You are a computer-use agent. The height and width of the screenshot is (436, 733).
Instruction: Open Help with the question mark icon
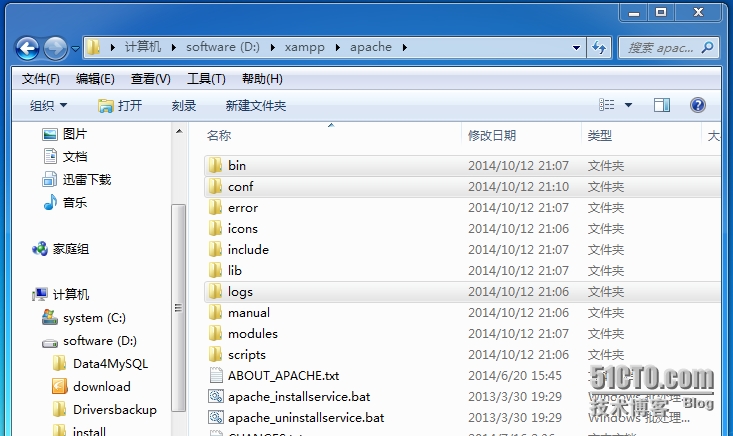697,105
